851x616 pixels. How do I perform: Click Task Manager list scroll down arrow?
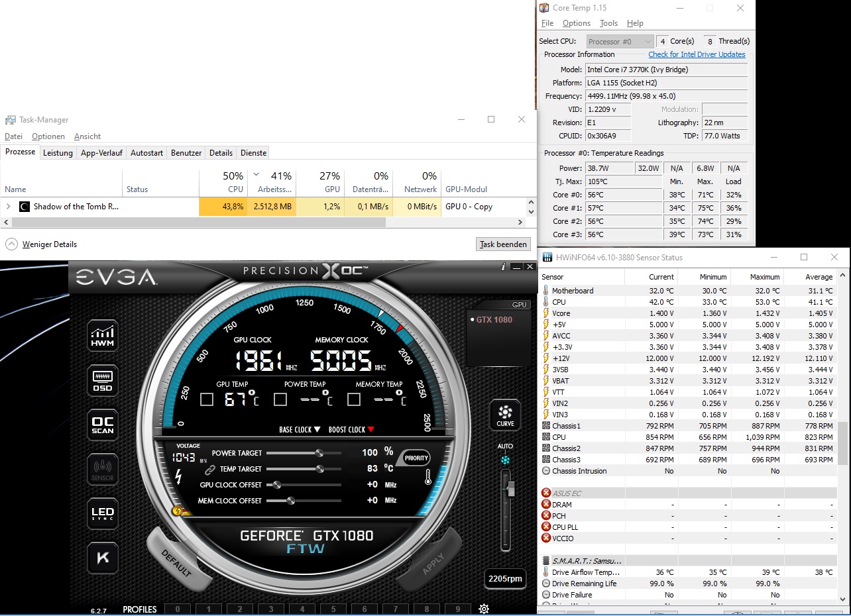[x=530, y=211]
